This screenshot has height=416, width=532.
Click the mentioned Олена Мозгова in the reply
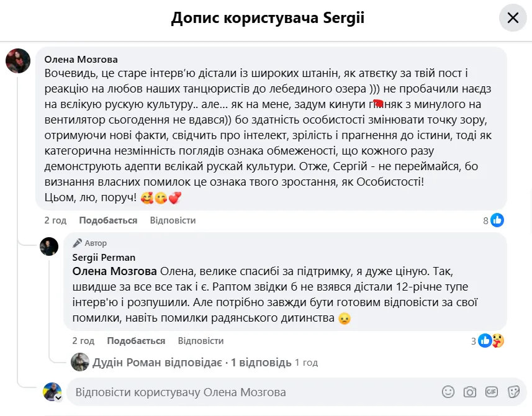114,271
